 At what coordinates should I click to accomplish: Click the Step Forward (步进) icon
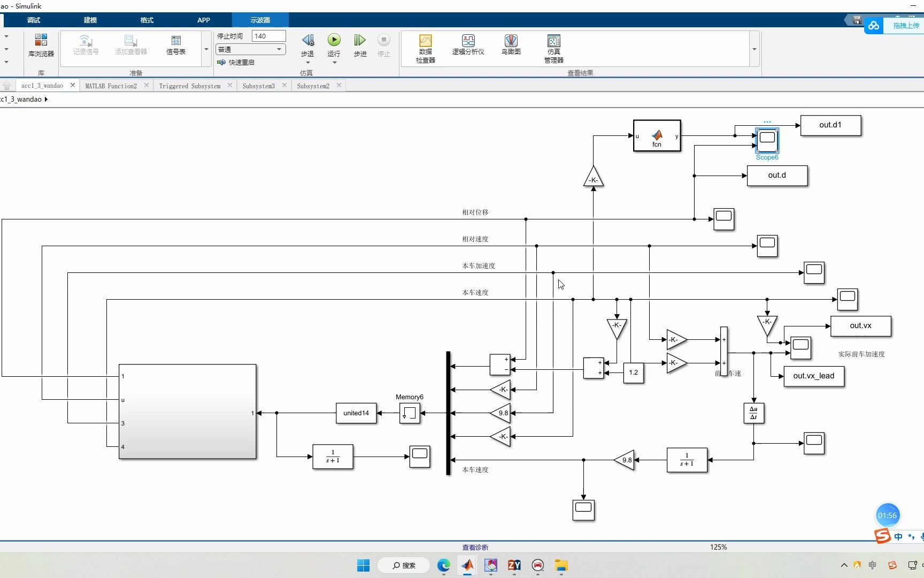click(x=360, y=40)
